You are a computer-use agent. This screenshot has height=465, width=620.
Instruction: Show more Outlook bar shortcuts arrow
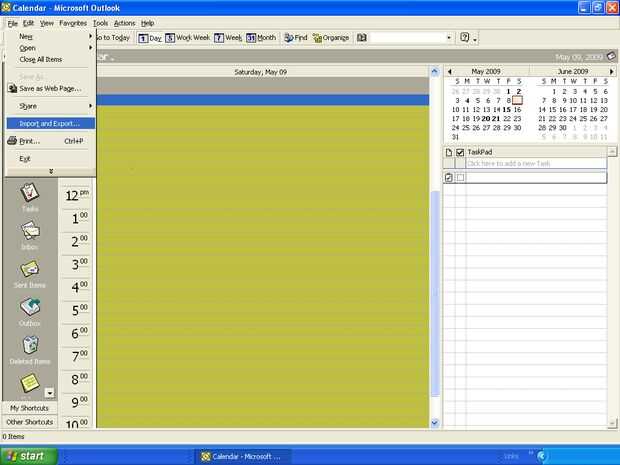pyautogui.click(x=49, y=393)
